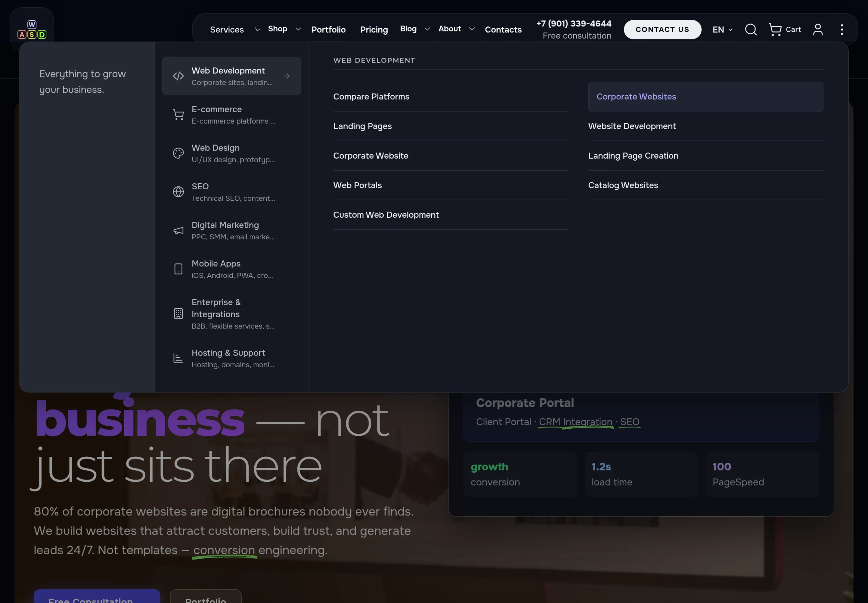Open the user account icon
This screenshot has width=868, height=603.
817,29
